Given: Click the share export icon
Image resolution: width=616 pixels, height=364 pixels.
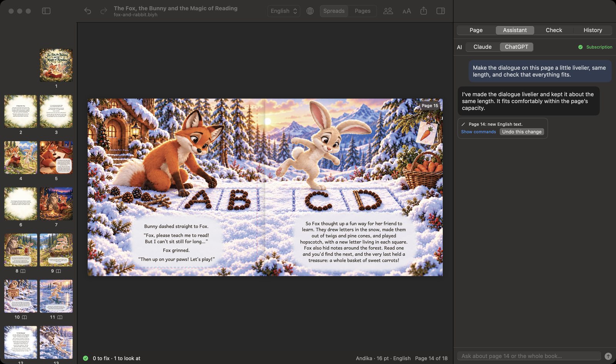Looking at the screenshot, I should pos(423,11).
